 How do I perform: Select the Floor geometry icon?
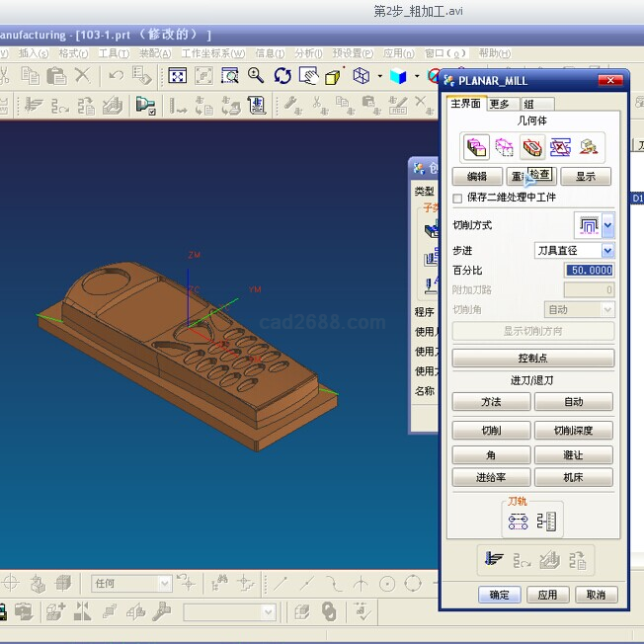(x=590, y=148)
